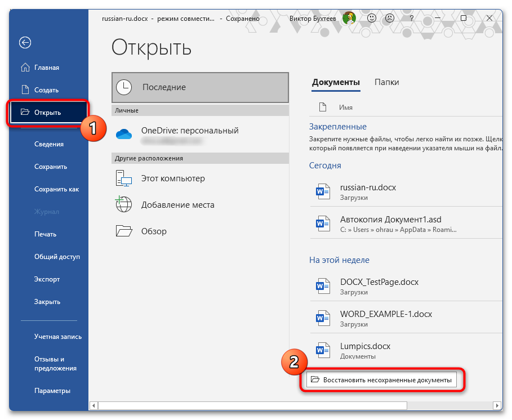Open Параметры in the sidebar
The image size is (512, 420).
tap(52, 391)
